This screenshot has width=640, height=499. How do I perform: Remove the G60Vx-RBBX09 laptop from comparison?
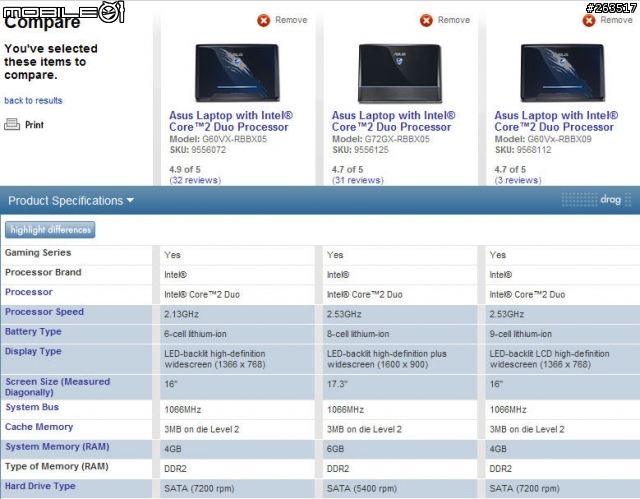pos(607,20)
